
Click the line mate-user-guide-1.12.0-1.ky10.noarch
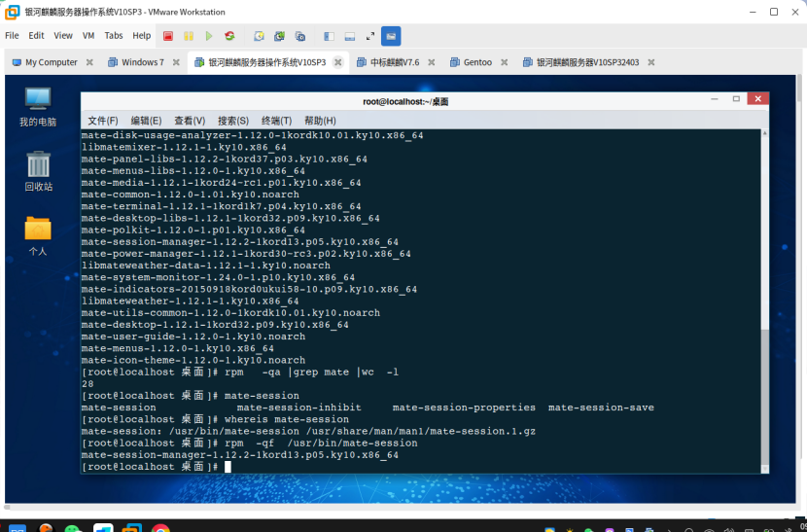coord(193,337)
